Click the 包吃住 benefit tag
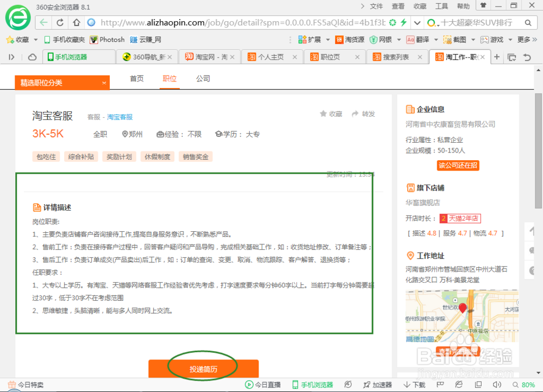Viewport: 543px width, 392px height. (46, 156)
